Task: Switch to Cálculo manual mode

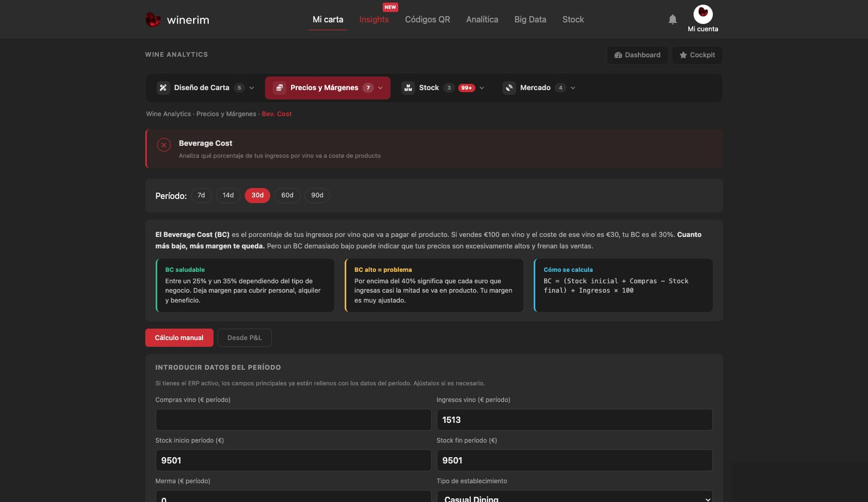Action: 179,338
